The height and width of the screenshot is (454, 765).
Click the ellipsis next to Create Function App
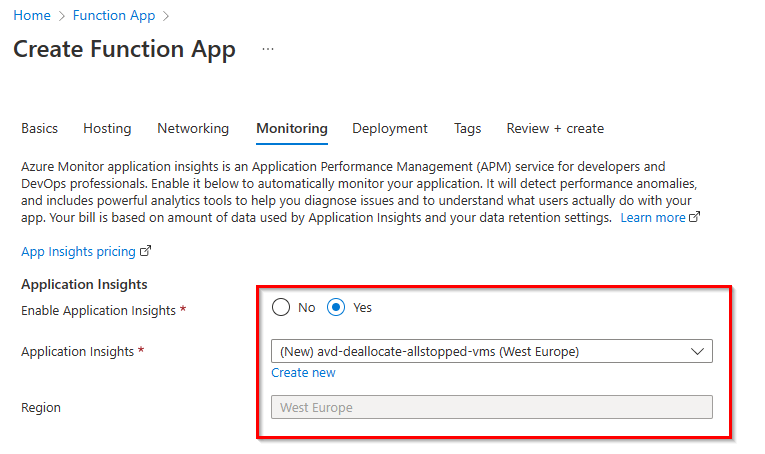point(267,49)
